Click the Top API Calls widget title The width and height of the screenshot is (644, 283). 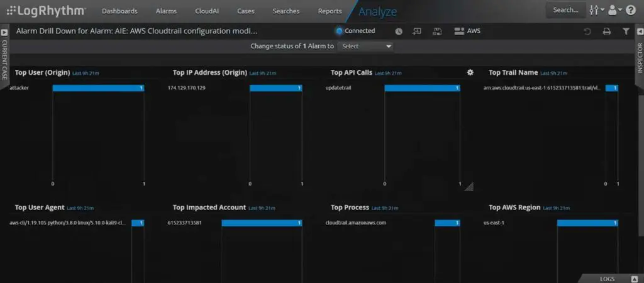(x=352, y=72)
